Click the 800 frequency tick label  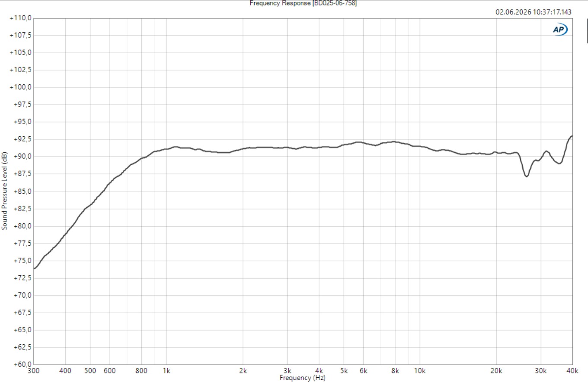tap(141, 371)
